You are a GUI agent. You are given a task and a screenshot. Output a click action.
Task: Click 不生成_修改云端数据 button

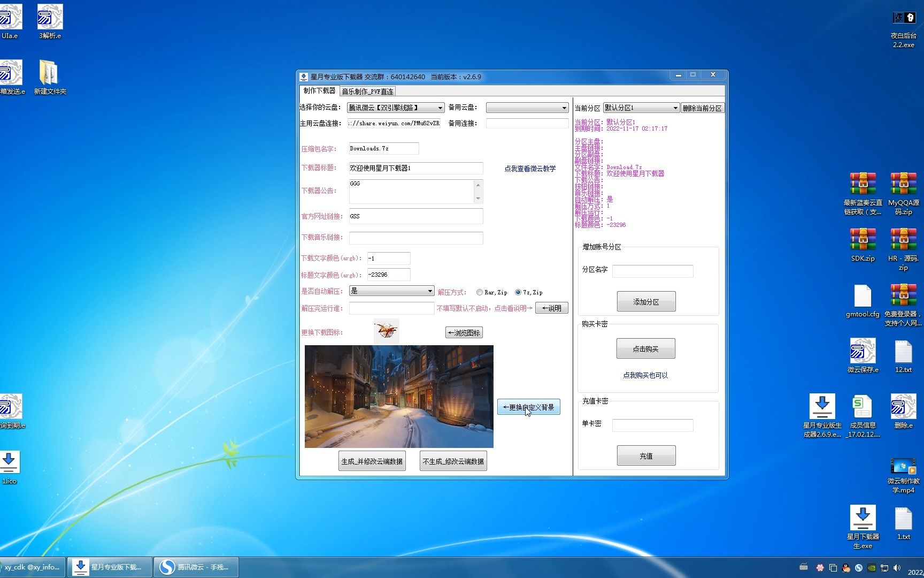point(453,461)
